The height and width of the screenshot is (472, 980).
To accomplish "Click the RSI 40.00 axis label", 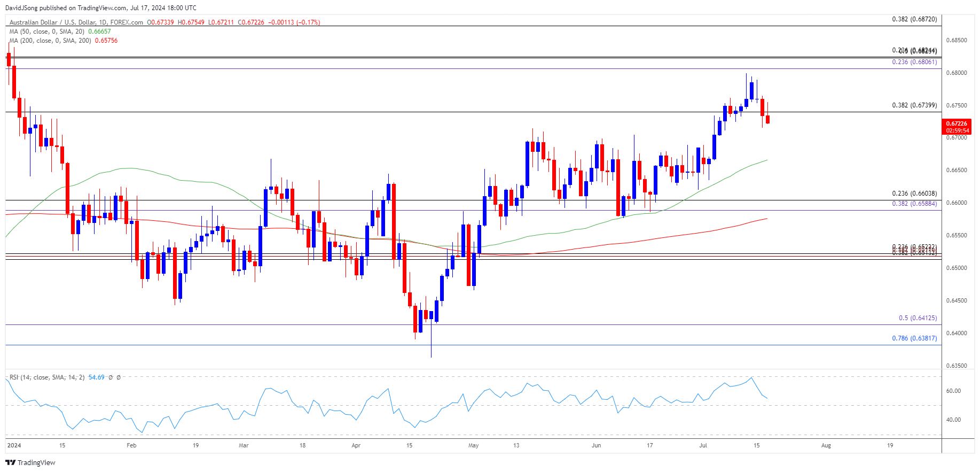I will 953,420.
